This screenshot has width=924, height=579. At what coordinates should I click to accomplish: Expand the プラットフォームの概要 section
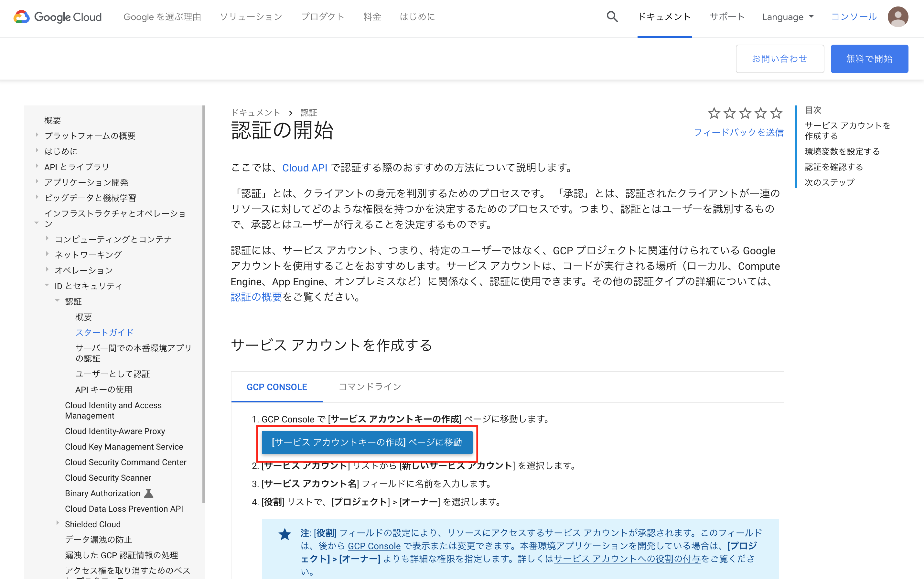tap(37, 135)
